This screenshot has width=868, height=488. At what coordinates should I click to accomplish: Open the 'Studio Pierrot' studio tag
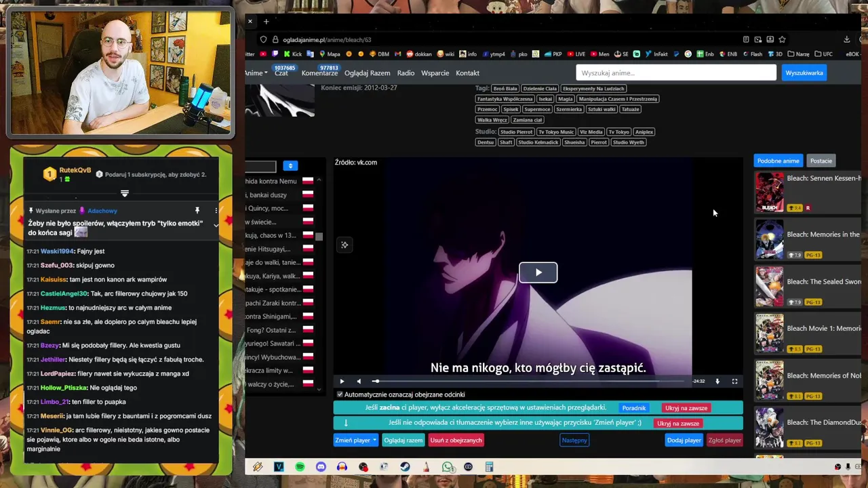pyautogui.click(x=516, y=132)
